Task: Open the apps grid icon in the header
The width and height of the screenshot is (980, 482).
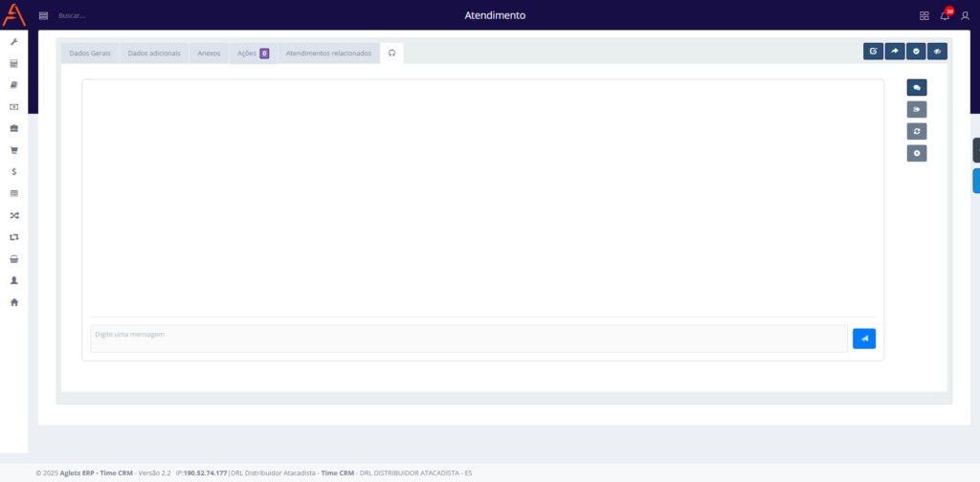Action: click(924, 15)
